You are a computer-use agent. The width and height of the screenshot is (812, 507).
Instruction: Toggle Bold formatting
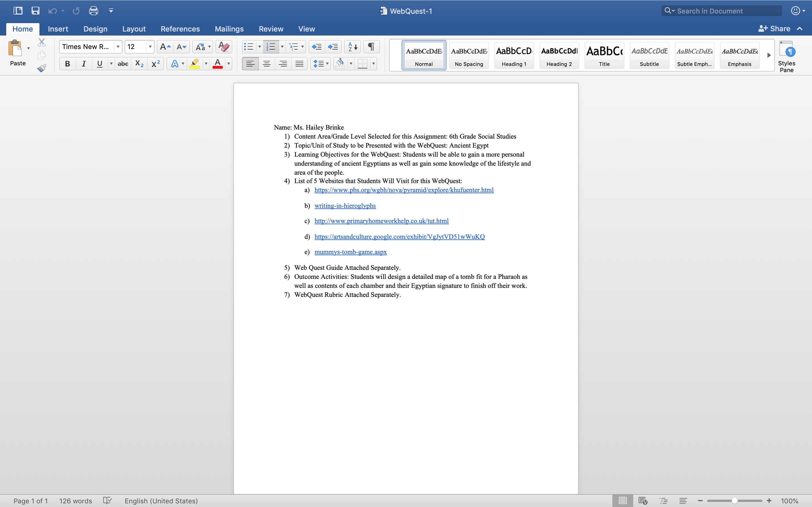point(67,64)
